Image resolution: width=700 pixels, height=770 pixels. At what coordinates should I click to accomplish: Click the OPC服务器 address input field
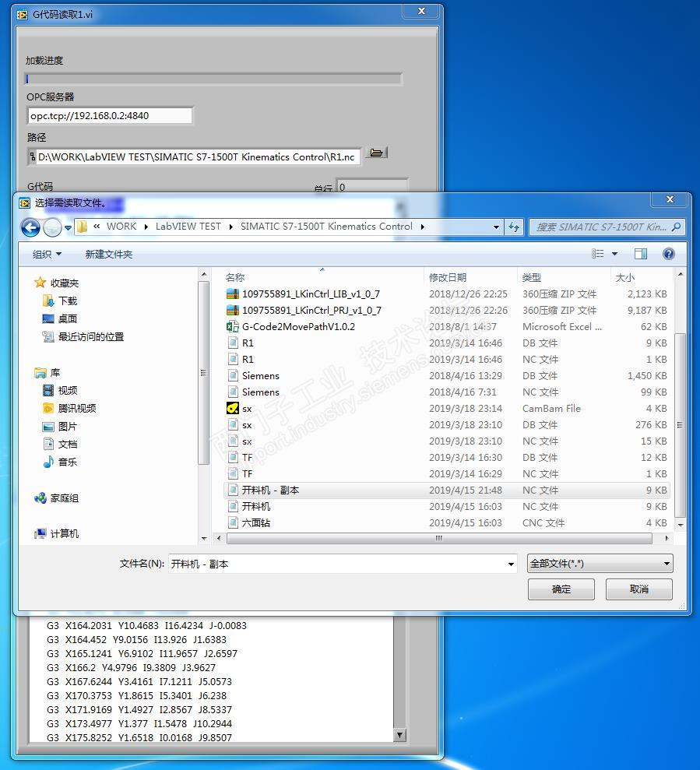click(x=110, y=116)
